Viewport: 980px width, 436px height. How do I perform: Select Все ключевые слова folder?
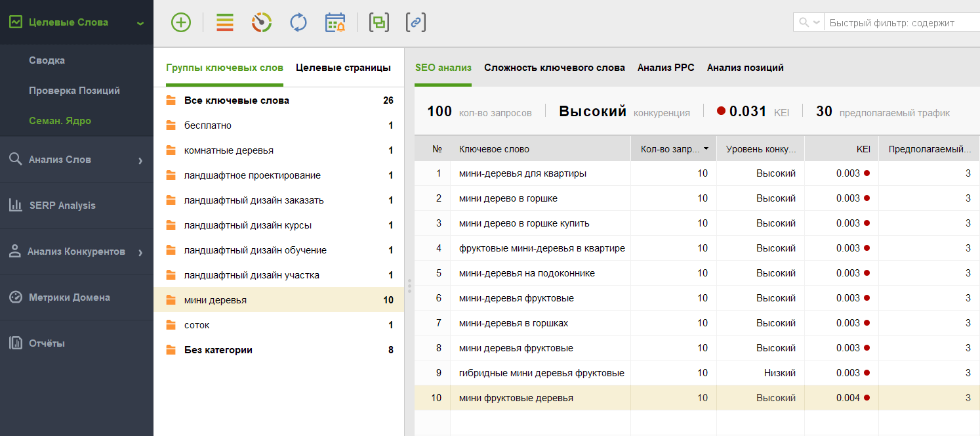279,100
